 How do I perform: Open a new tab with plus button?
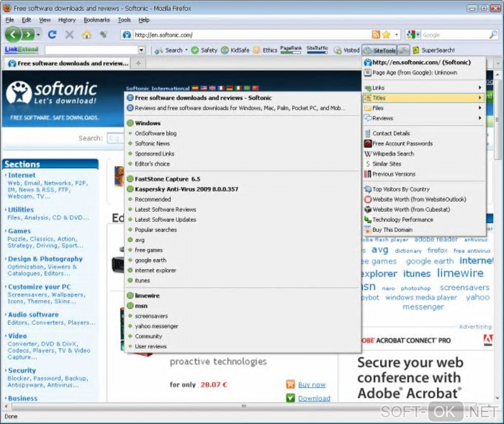point(138,63)
